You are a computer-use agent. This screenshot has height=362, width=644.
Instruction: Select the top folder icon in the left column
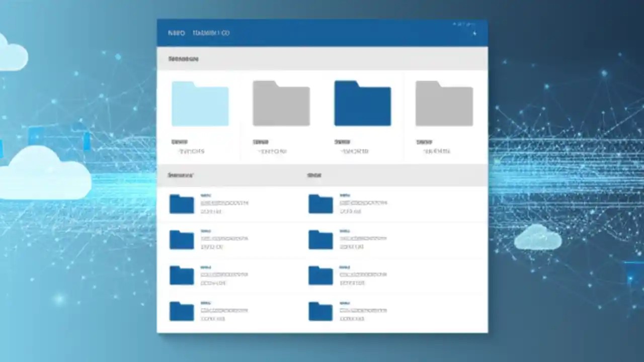181,204
